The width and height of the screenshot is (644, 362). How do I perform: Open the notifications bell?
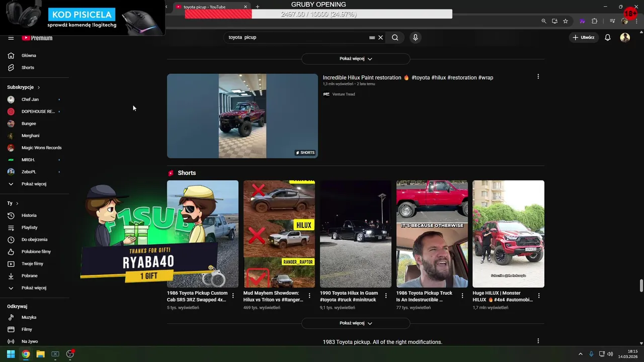(x=608, y=37)
